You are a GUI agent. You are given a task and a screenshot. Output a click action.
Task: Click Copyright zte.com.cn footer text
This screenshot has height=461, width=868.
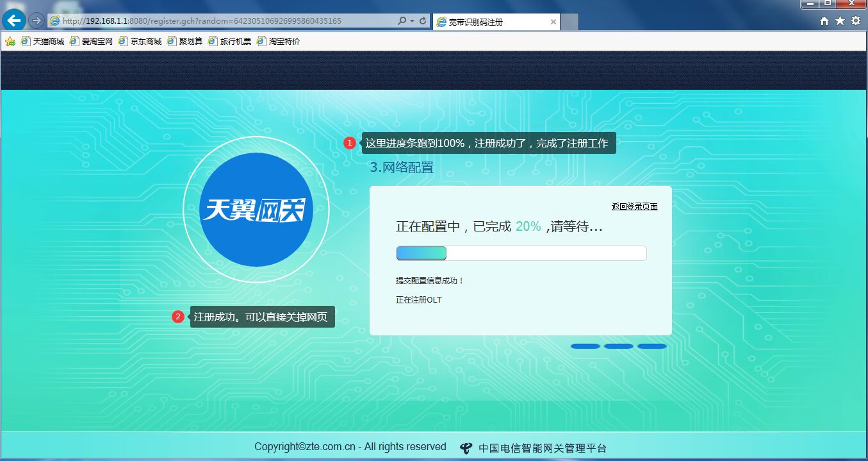tap(350, 447)
